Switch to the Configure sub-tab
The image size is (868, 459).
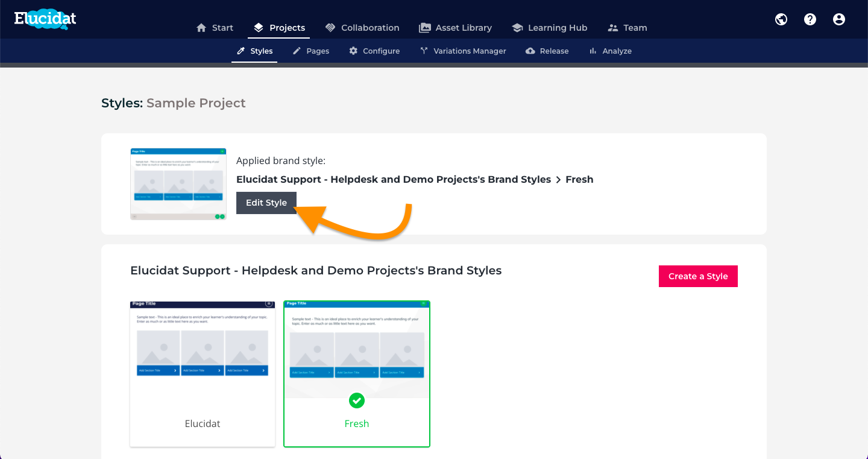(x=374, y=51)
